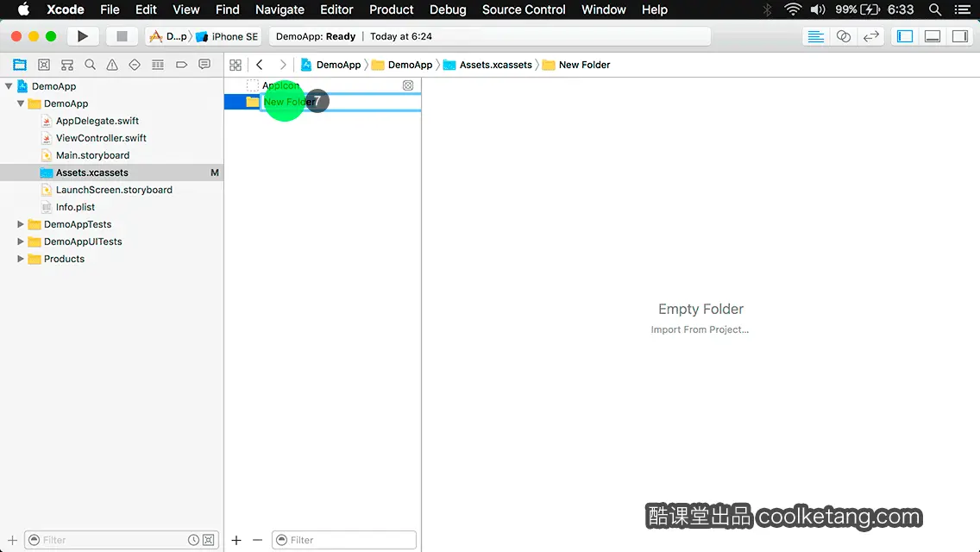The height and width of the screenshot is (552, 980).
Task: Open the scheme selector D...p
Action: (x=169, y=36)
